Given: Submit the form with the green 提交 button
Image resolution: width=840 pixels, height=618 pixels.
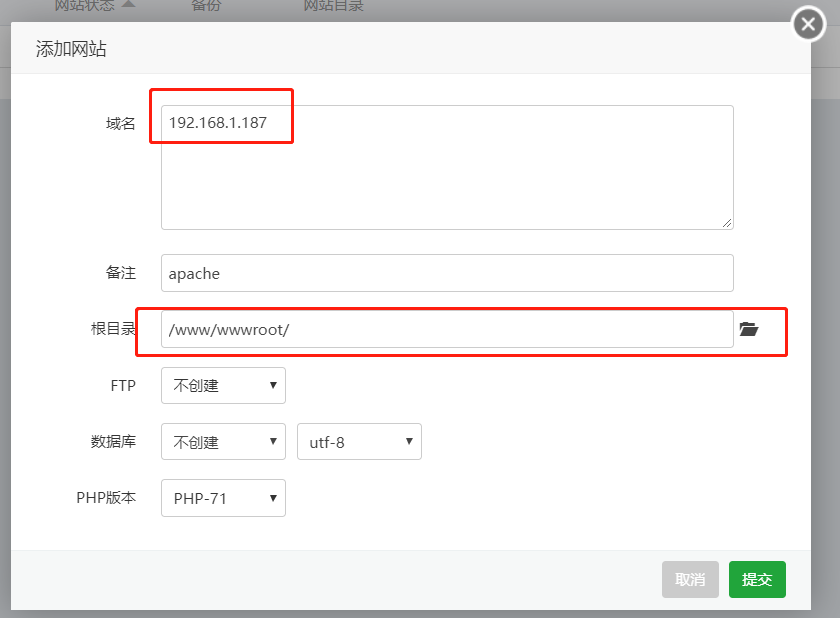Looking at the screenshot, I should pyautogui.click(x=757, y=579).
